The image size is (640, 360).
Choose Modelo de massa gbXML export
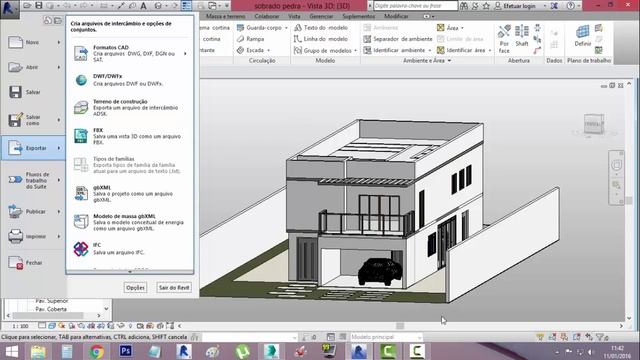(130, 222)
